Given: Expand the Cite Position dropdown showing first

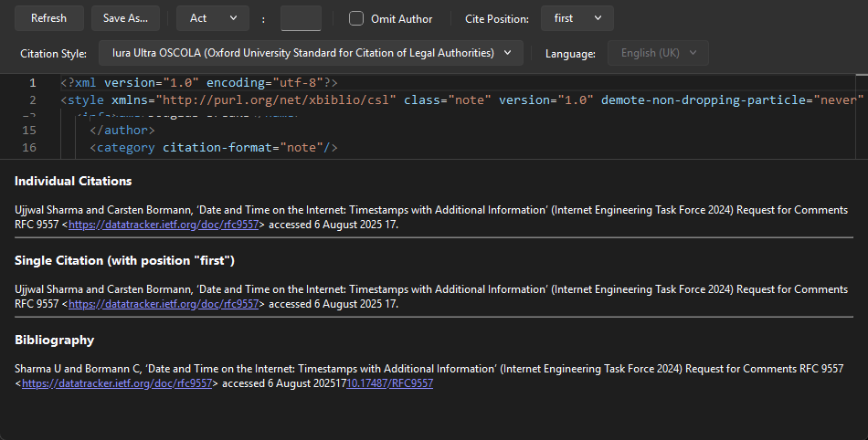Looking at the screenshot, I should (577, 18).
